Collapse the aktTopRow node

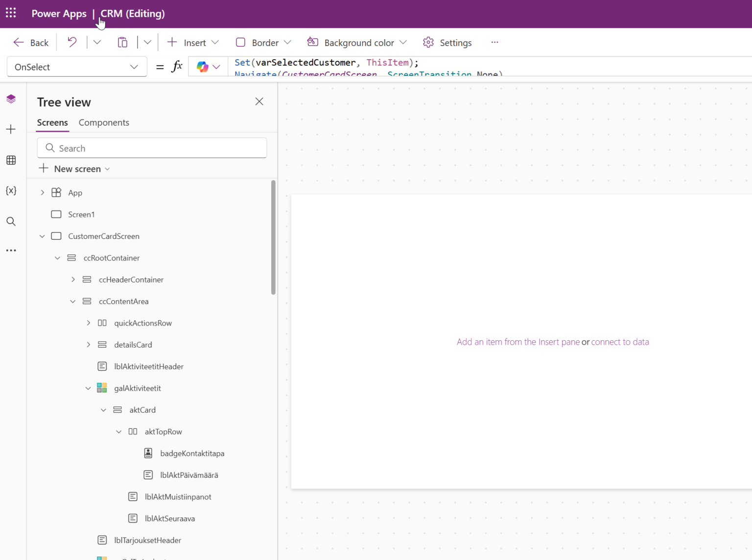119,432
